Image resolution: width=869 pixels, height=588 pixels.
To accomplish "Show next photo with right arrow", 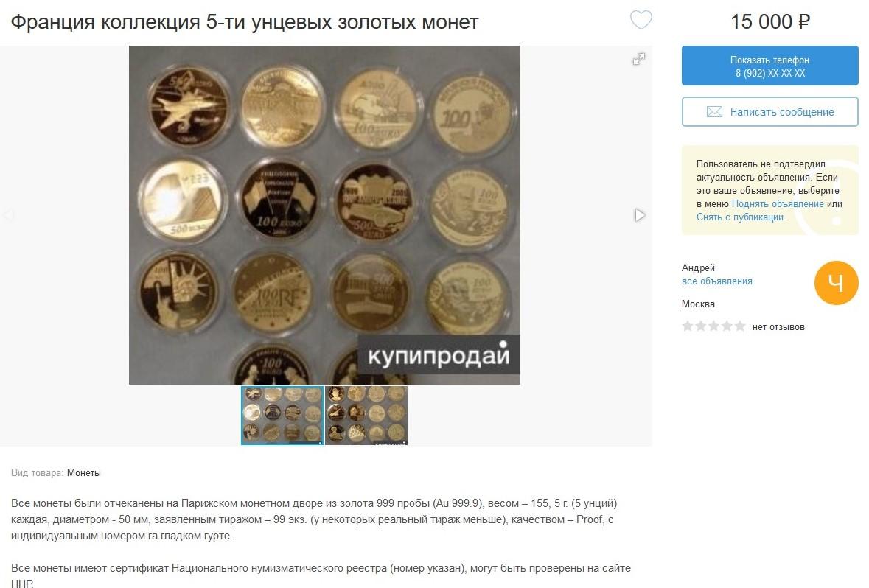I will coord(640,215).
